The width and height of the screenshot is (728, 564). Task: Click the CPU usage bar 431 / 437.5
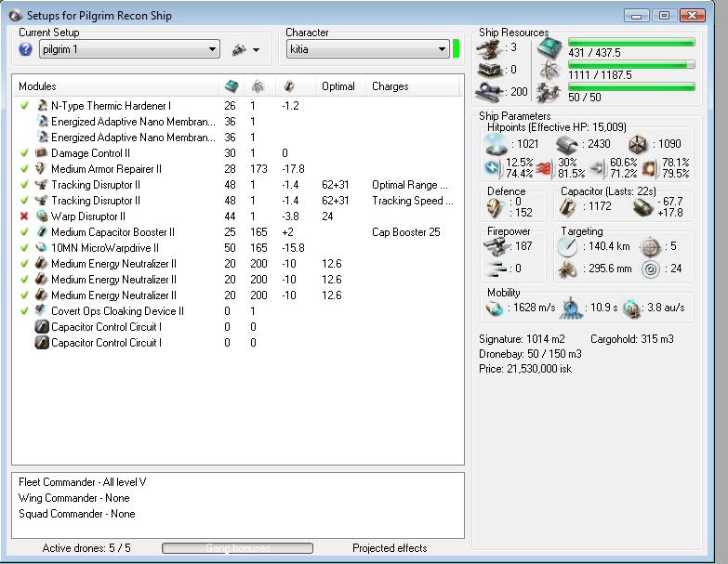point(631,42)
